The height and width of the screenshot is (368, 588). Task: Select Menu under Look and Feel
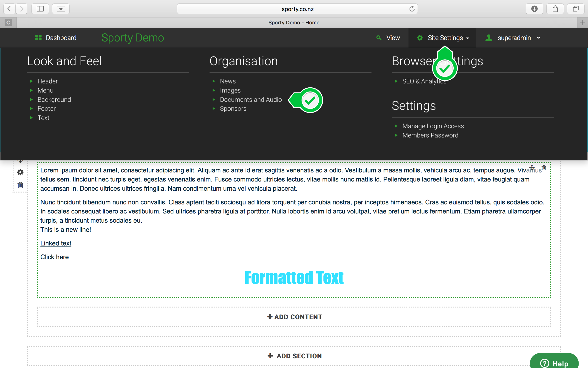click(45, 90)
